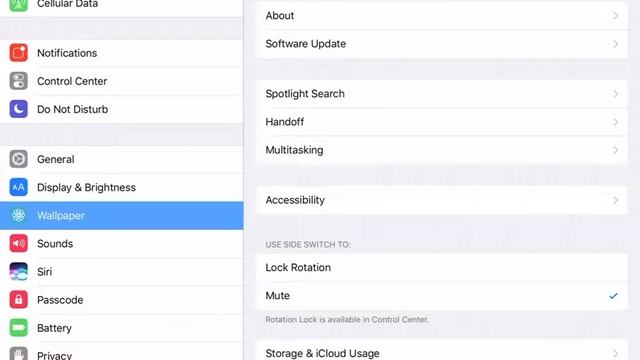
Task: Tap the checkmark next to Mute
Action: click(613, 296)
